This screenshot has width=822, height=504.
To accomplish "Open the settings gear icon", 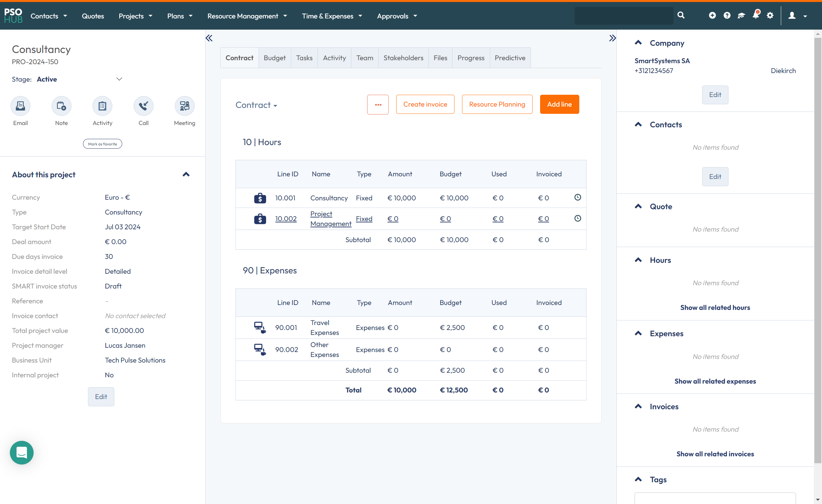I will coord(770,16).
